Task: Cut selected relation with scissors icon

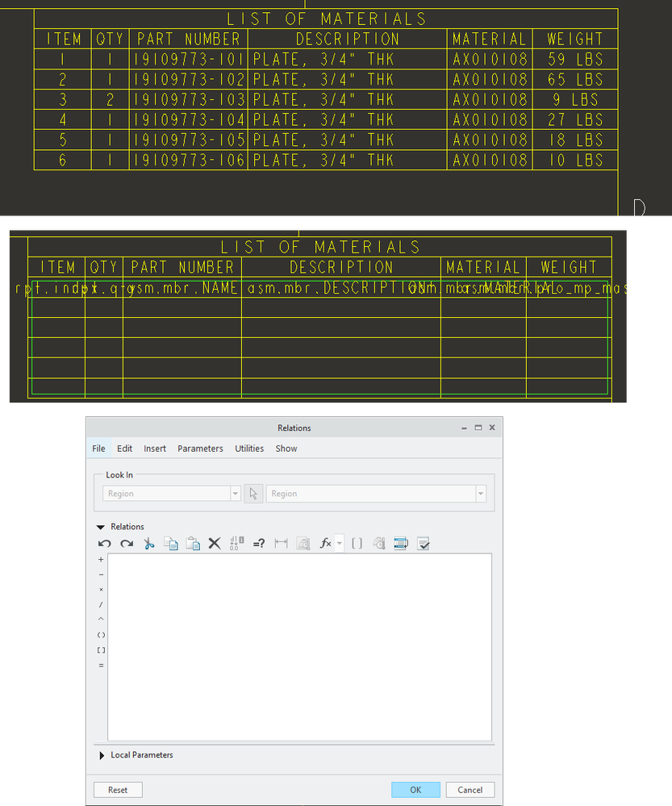Action: click(x=149, y=544)
